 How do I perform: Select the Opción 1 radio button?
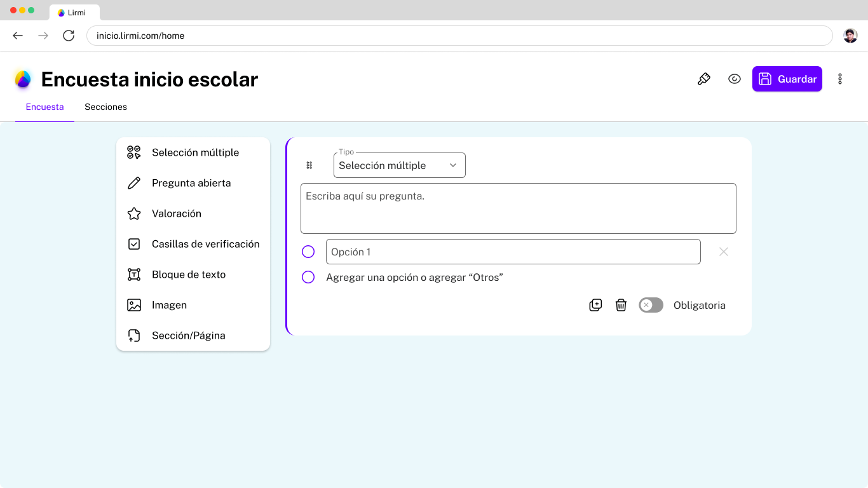point(308,252)
